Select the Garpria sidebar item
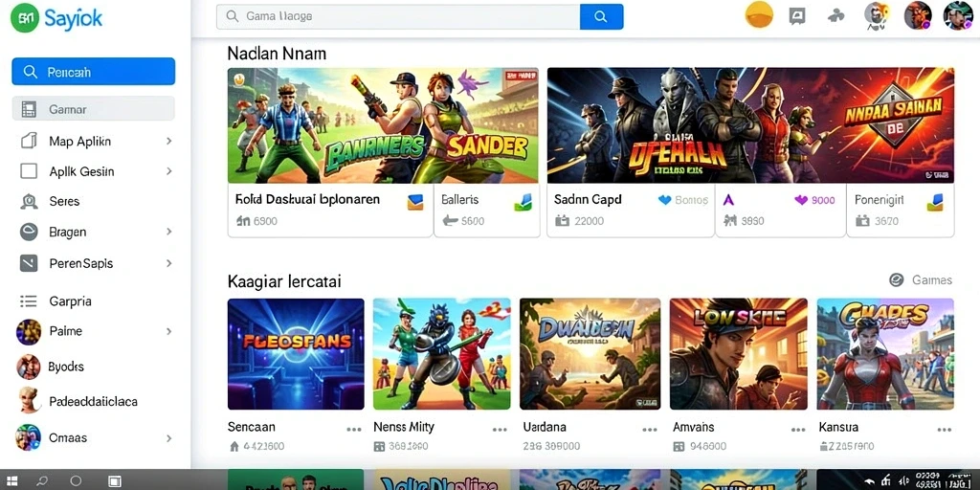This screenshot has height=490, width=980. coord(93,301)
